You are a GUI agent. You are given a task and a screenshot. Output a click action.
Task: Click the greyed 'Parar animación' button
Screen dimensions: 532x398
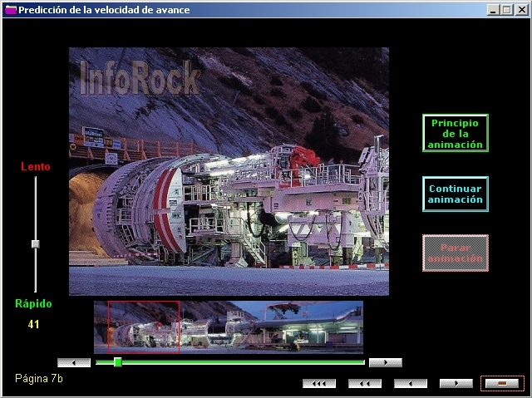coord(455,253)
